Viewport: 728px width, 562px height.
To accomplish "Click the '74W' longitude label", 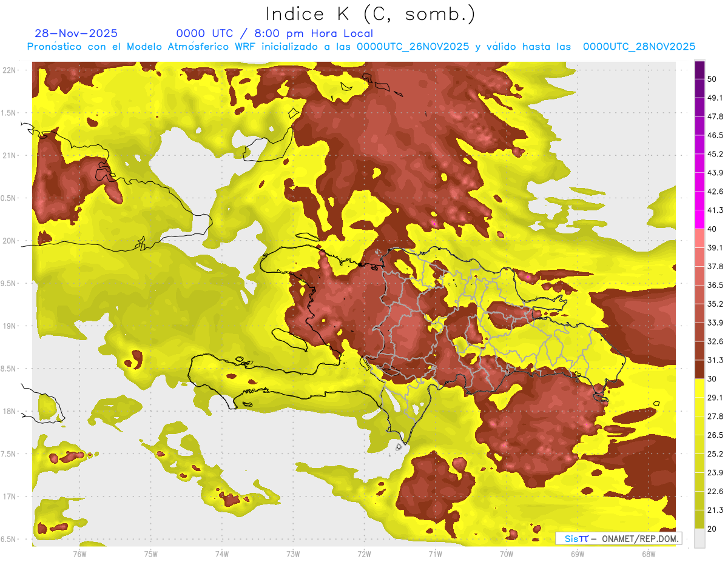I will click(x=222, y=554).
